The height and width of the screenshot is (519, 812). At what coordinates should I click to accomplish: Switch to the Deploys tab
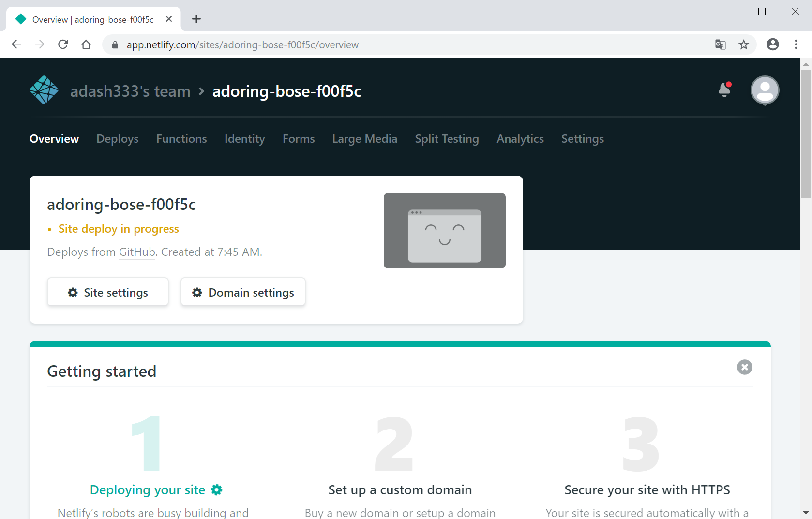tap(118, 139)
